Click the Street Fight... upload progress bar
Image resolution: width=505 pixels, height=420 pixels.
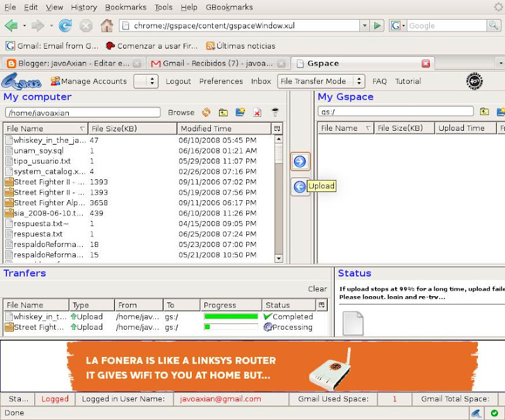pos(231,327)
